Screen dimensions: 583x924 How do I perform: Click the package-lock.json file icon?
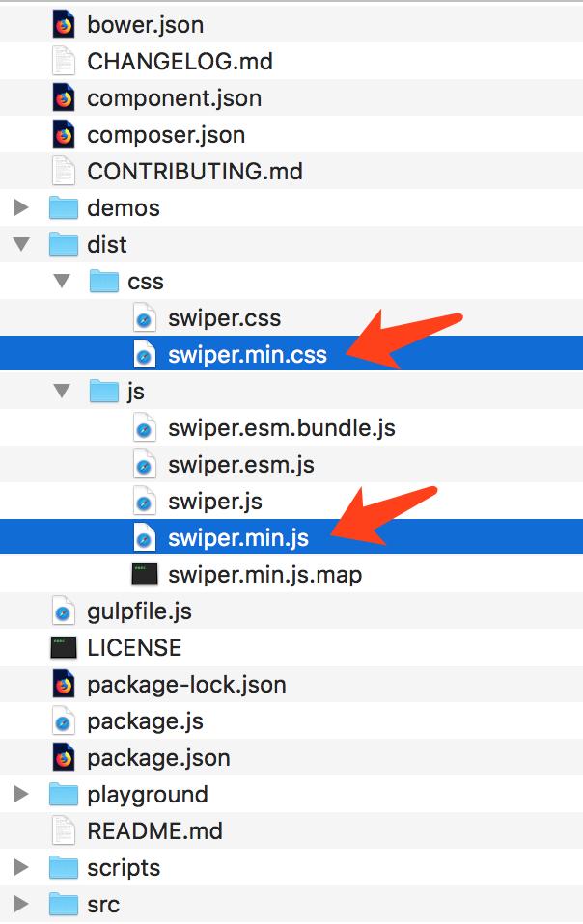(x=64, y=685)
